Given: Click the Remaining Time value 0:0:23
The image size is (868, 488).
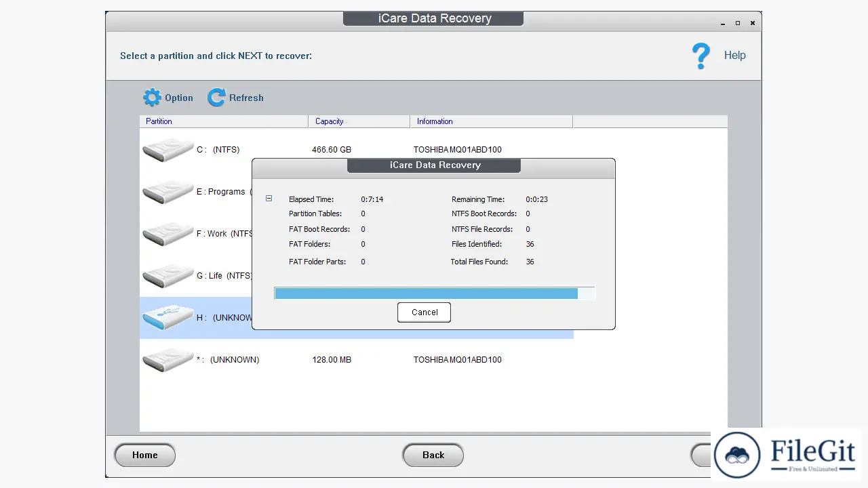Looking at the screenshot, I should [537, 199].
